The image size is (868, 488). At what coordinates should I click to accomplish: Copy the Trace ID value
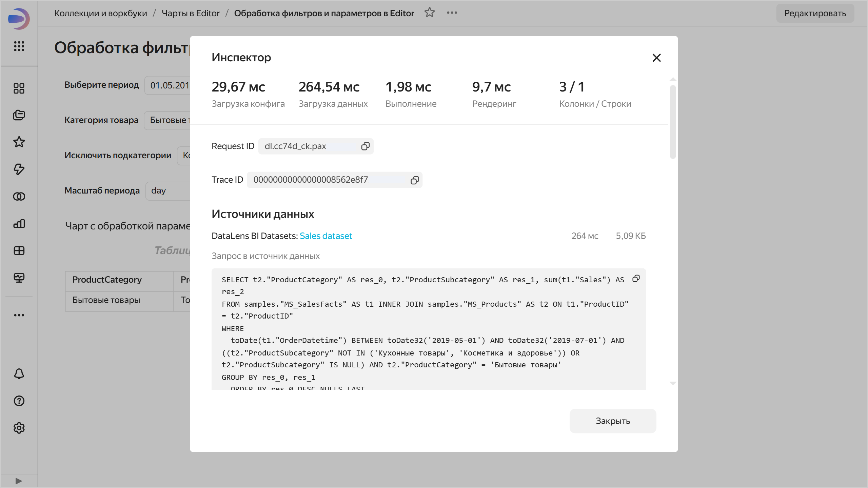coord(414,180)
